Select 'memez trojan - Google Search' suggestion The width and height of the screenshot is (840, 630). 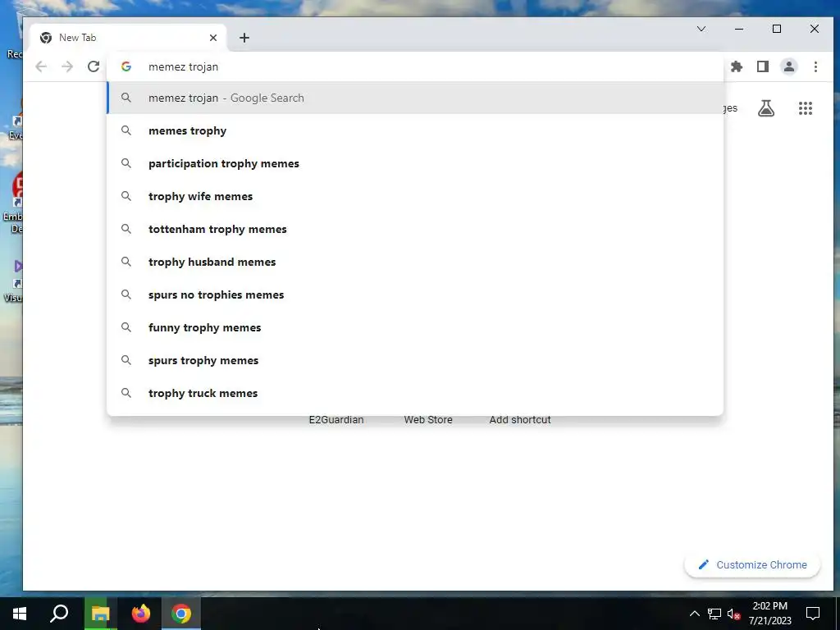click(415, 98)
